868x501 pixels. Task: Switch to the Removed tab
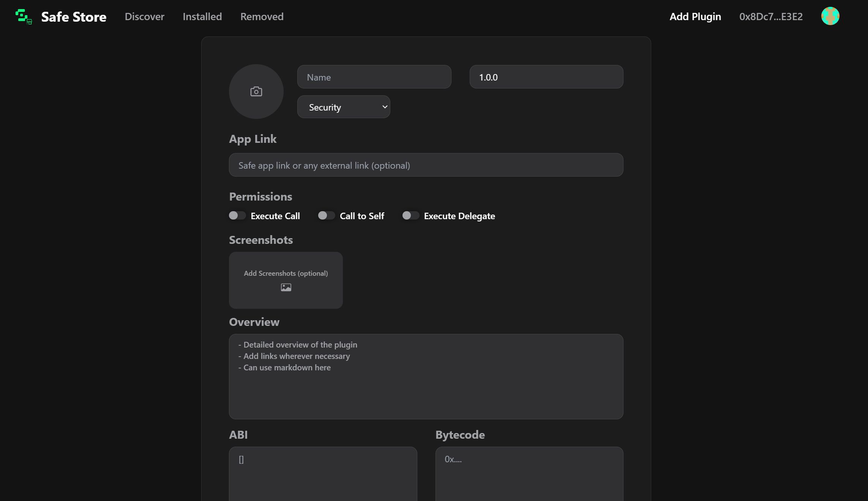point(262,17)
